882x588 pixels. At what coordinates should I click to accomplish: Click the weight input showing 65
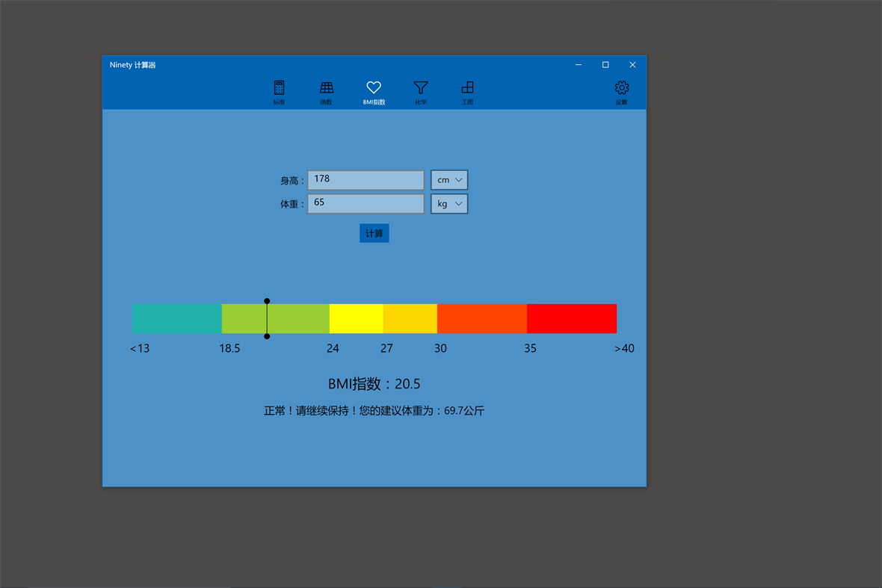[x=366, y=202]
